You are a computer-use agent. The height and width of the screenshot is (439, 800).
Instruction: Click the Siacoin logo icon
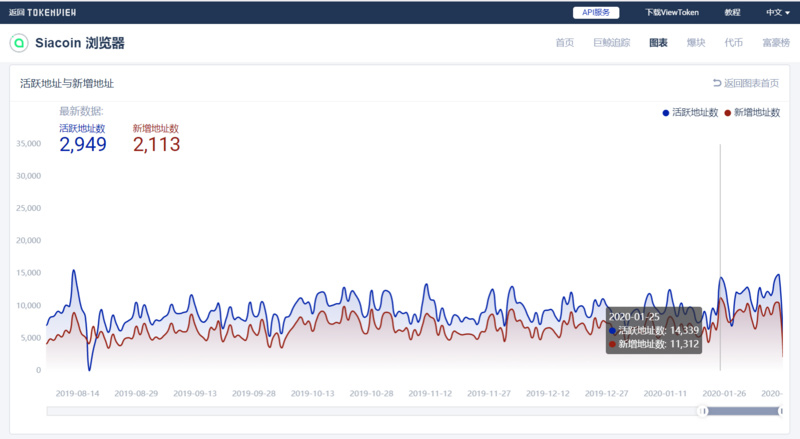coord(19,44)
